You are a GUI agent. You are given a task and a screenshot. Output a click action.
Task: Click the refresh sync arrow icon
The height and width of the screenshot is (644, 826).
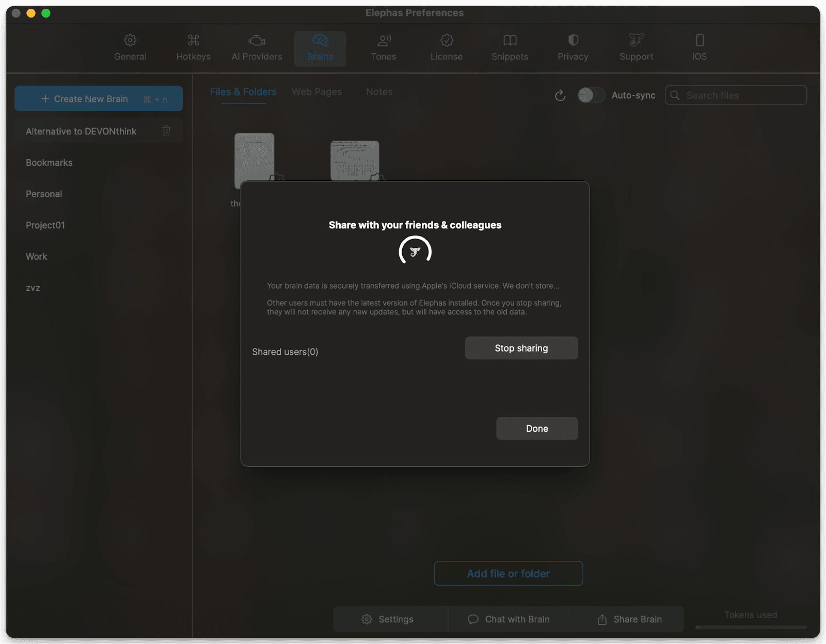coord(560,96)
